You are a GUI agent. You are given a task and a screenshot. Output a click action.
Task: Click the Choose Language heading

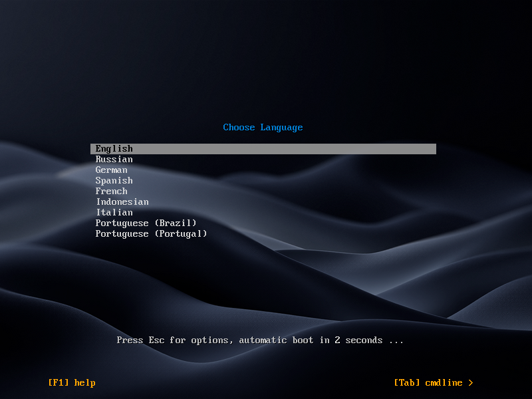coord(263,128)
